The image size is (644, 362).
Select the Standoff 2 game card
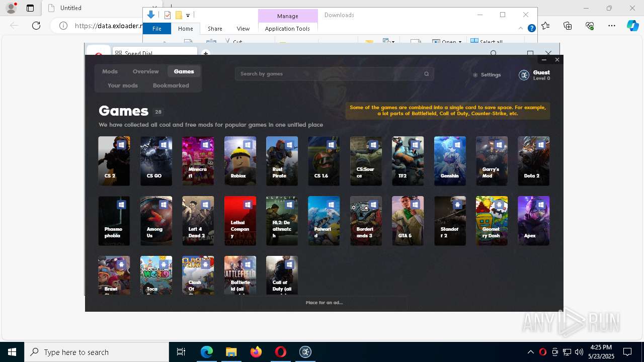coord(450,221)
